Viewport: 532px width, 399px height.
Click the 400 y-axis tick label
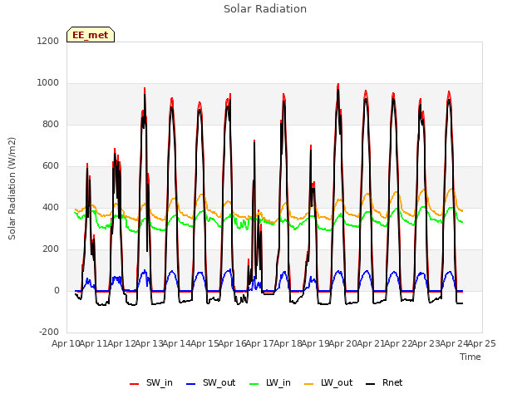click(51, 207)
